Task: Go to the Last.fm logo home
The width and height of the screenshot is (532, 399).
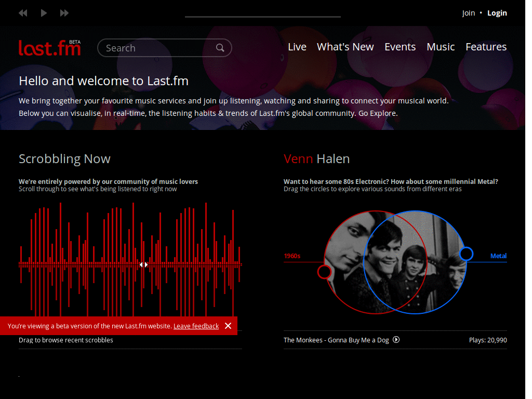Action: pos(49,48)
